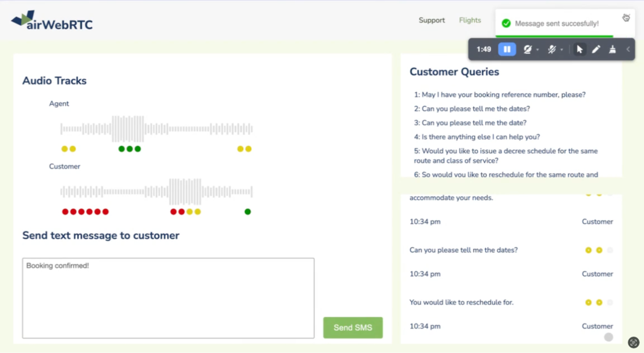Click the green check icon in notification
Image resolution: width=644 pixels, height=353 pixels.
506,23
